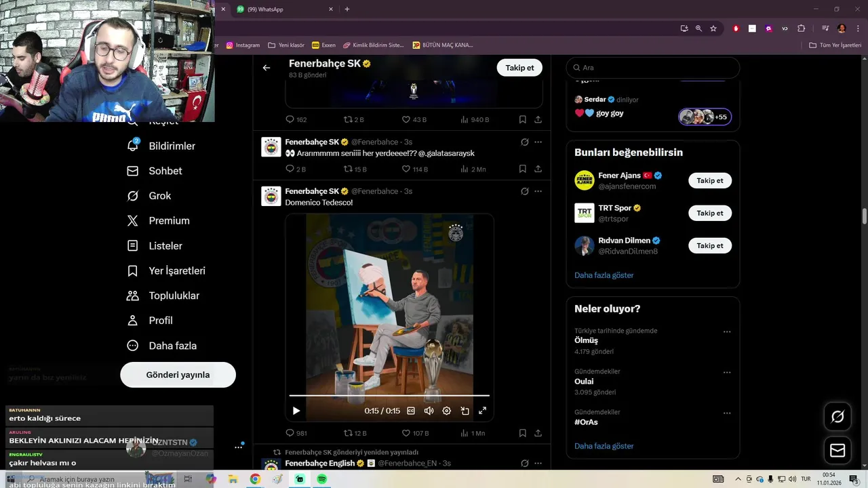Repost the Domenico Tedesco post

[x=355, y=433]
